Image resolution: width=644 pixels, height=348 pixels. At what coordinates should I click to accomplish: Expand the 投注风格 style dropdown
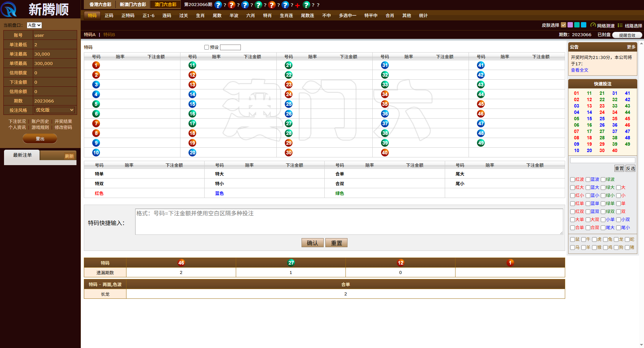coord(55,110)
